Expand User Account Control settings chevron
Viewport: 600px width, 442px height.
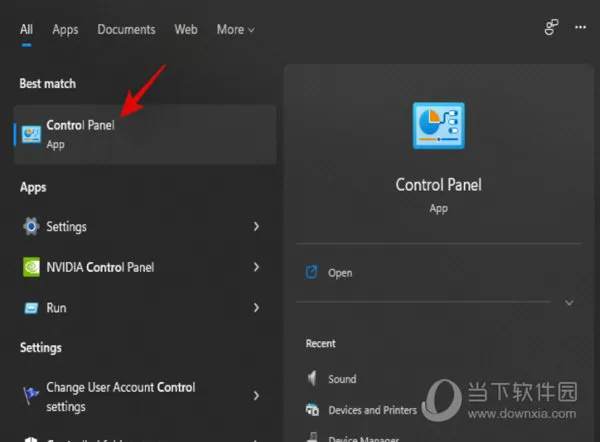tap(256, 396)
